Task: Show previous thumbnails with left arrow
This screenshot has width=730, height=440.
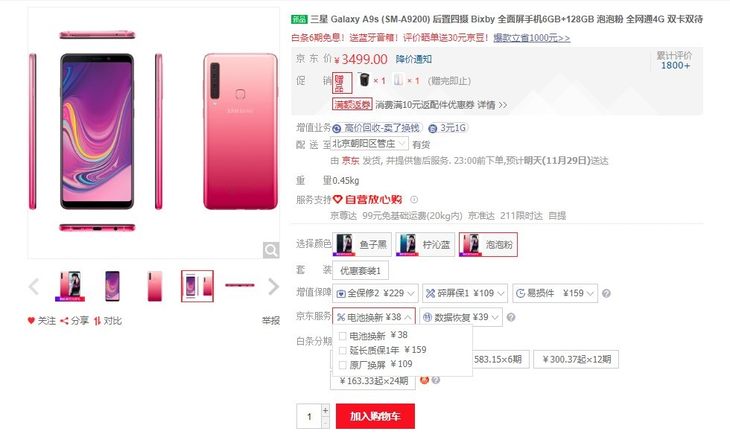Action: (x=34, y=286)
